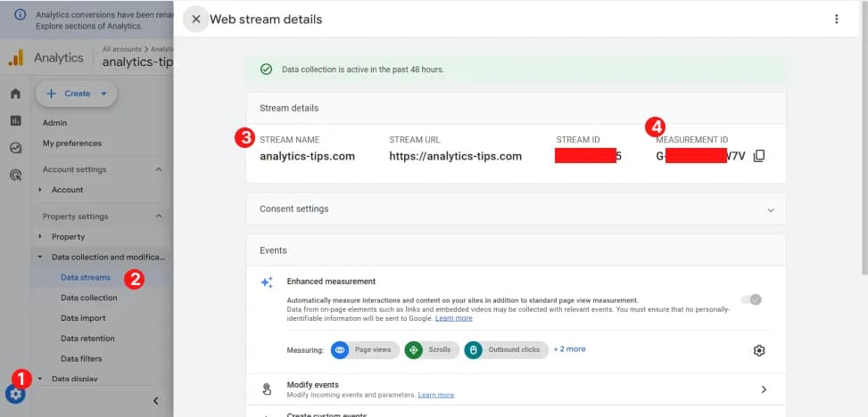Copy the Measurement ID
868x417 pixels.
tap(759, 156)
